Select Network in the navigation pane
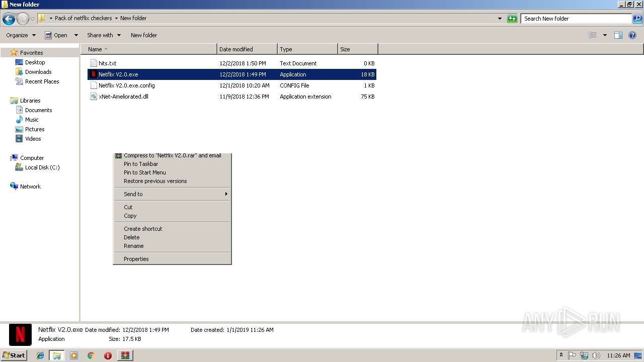This screenshot has height=362, width=644. coord(30,187)
